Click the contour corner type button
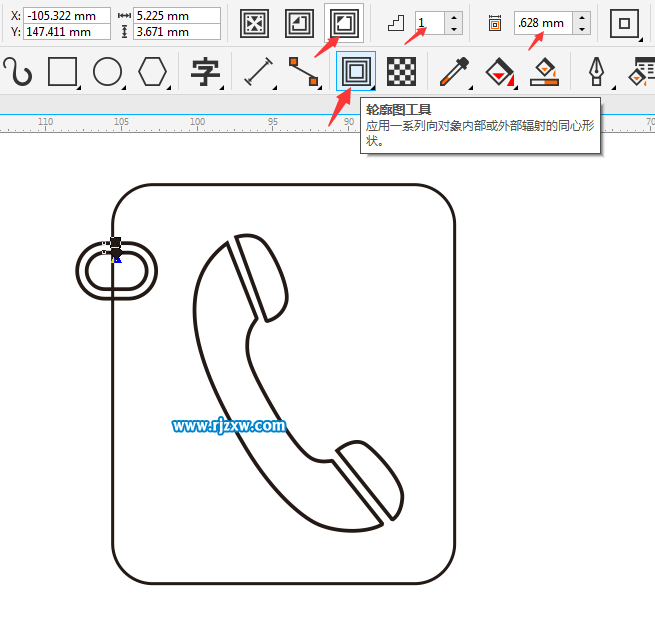 coord(626,23)
